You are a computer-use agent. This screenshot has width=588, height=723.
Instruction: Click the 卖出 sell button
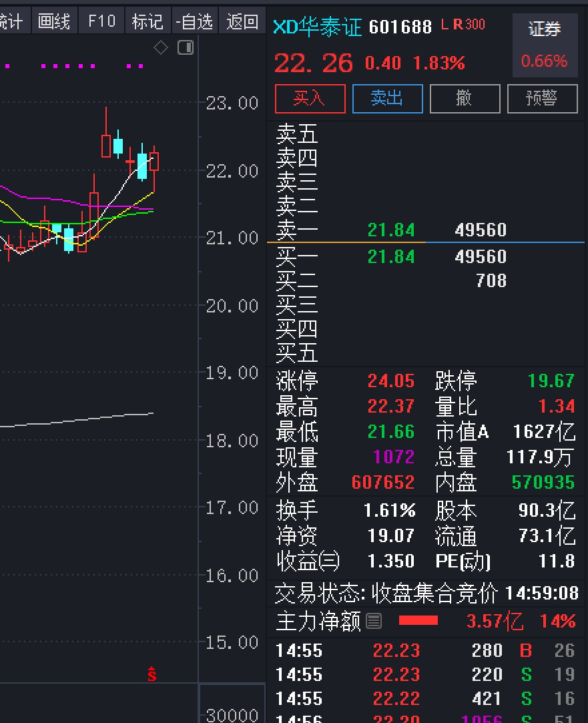pyautogui.click(x=388, y=98)
